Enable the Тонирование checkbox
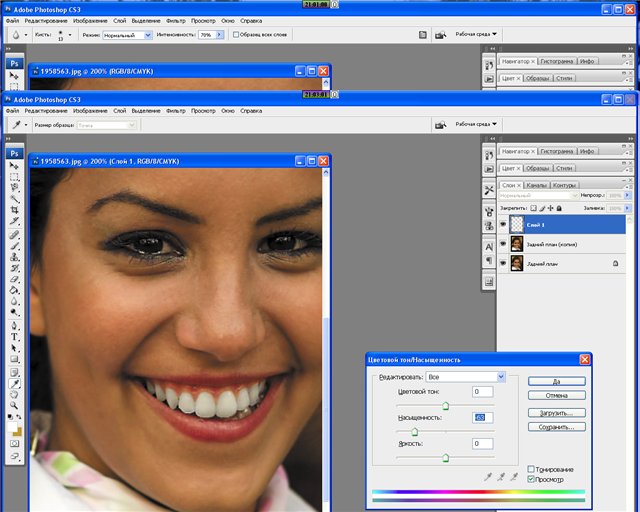This screenshot has width=640, height=512. pos(531,469)
